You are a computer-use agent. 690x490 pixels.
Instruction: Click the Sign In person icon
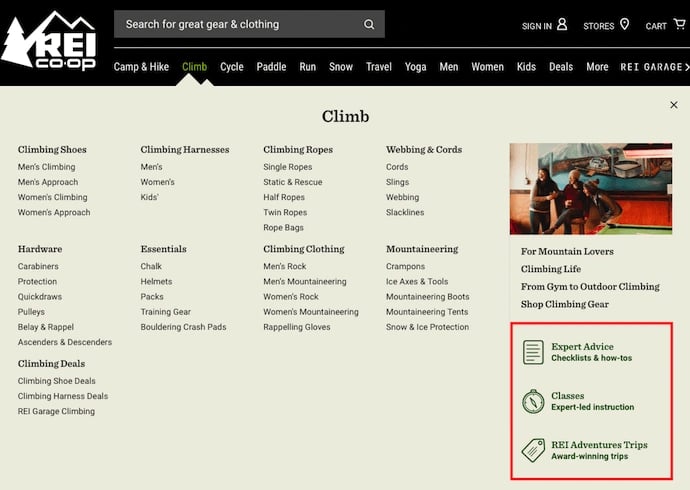click(562, 24)
